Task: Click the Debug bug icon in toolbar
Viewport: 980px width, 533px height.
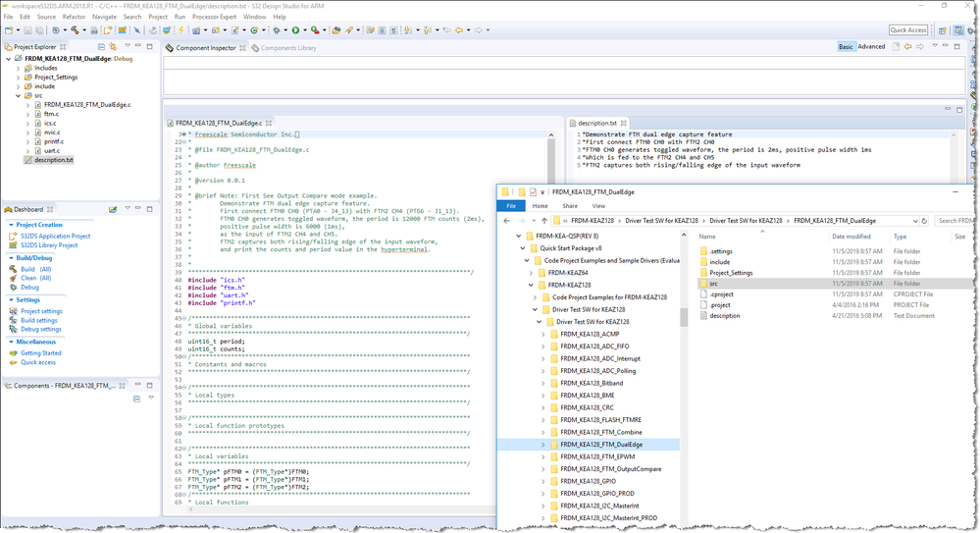Action: 277,30
